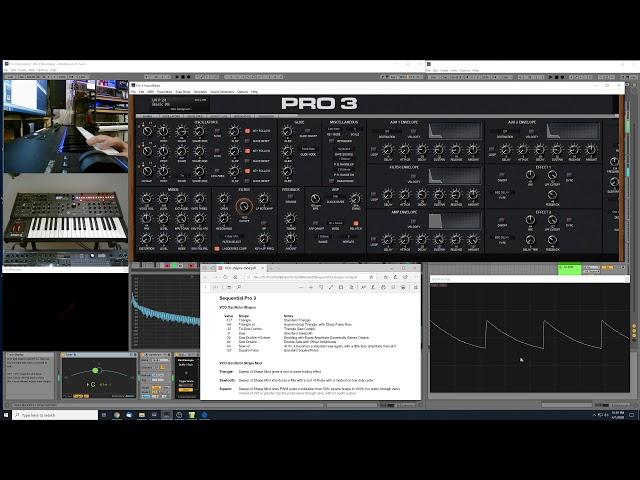Screen dimensions: 640x480
Task: Toggle the Arp Relatch button
Action: (356, 223)
